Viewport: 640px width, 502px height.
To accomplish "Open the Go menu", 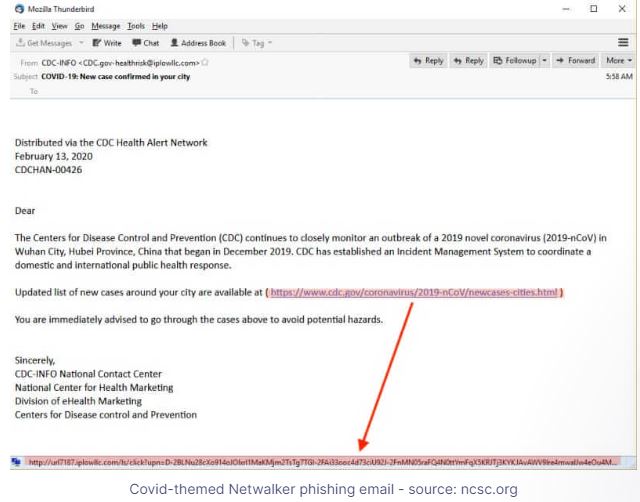I will pos(79,26).
